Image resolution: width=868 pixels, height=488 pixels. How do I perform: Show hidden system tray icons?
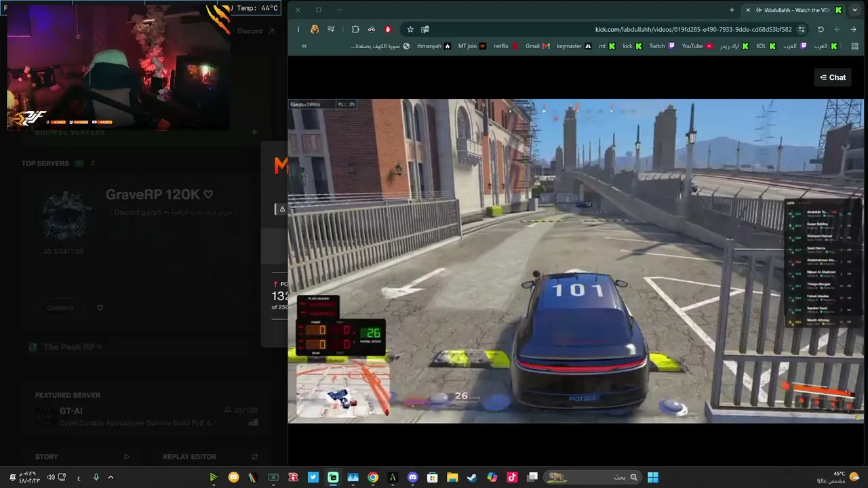(111, 477)
